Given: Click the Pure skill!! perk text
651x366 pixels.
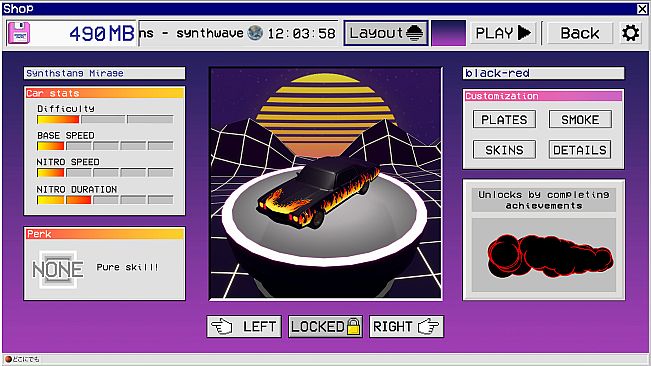Looking at the screenshot, I should coord(127,267).
